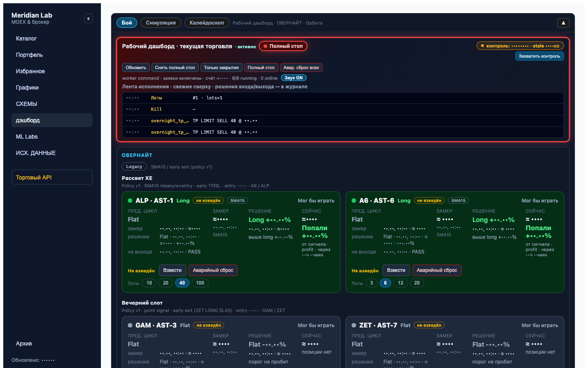Open Архив in the sidebar
This screenshot has width=588, height=368.
click(52, 343)
